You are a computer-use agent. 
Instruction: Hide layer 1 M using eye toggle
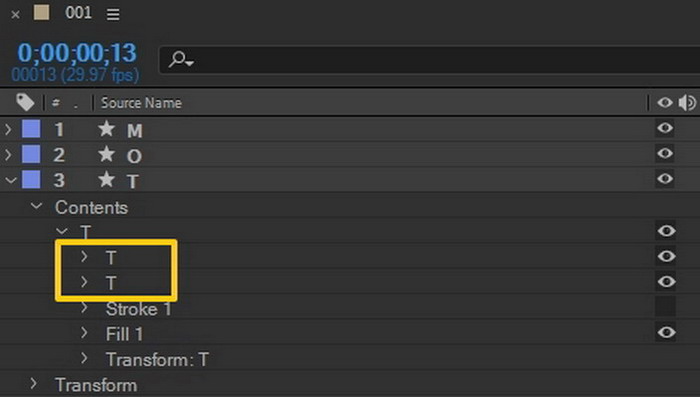click(665, 128)
